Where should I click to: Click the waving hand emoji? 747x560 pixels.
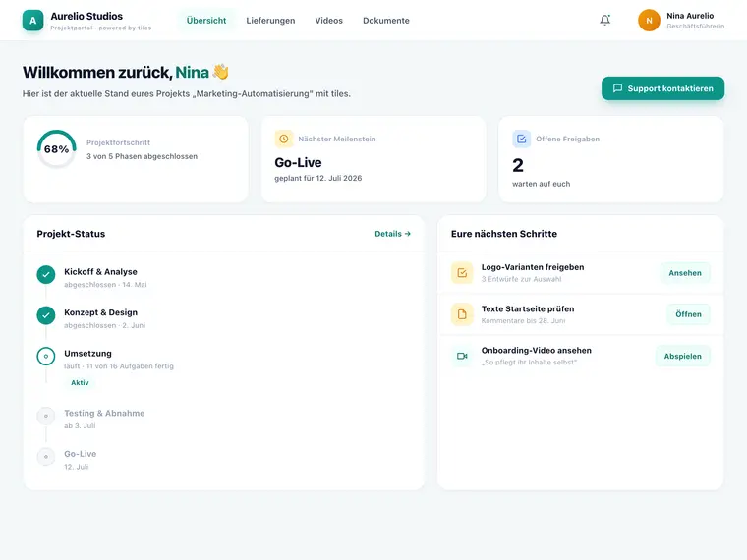coord(220,72)
